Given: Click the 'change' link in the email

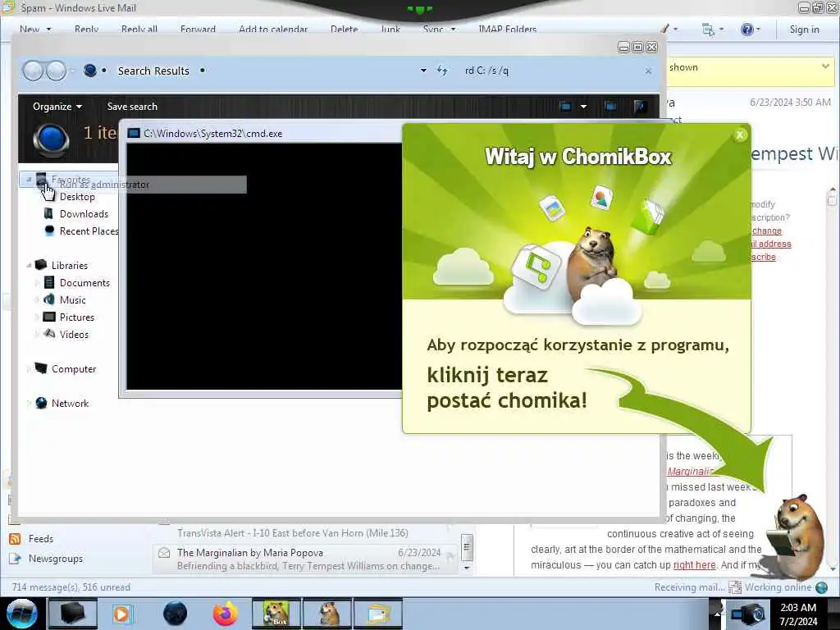Looking at the screenshot, I should (x=767, y=231).
